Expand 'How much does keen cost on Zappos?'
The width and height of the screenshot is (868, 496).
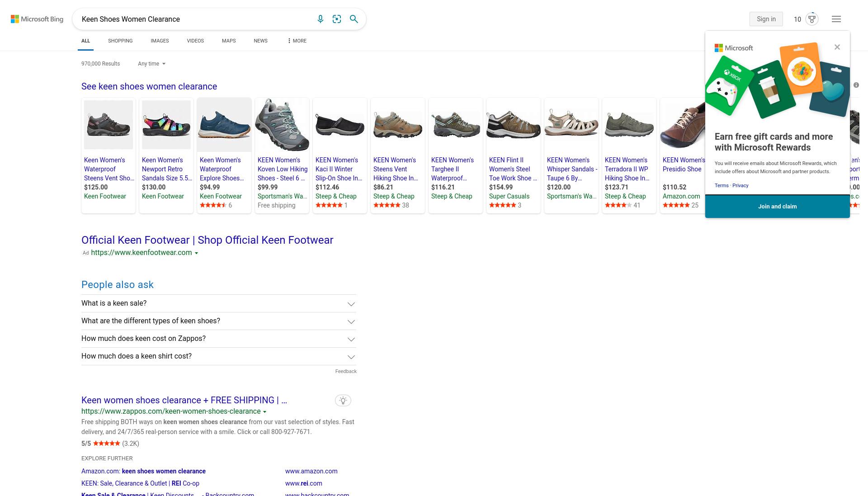(x=219, y=339)
